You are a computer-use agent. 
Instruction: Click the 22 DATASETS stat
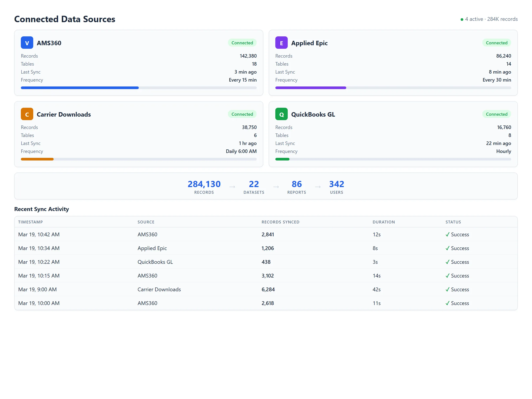coord(254,187)
